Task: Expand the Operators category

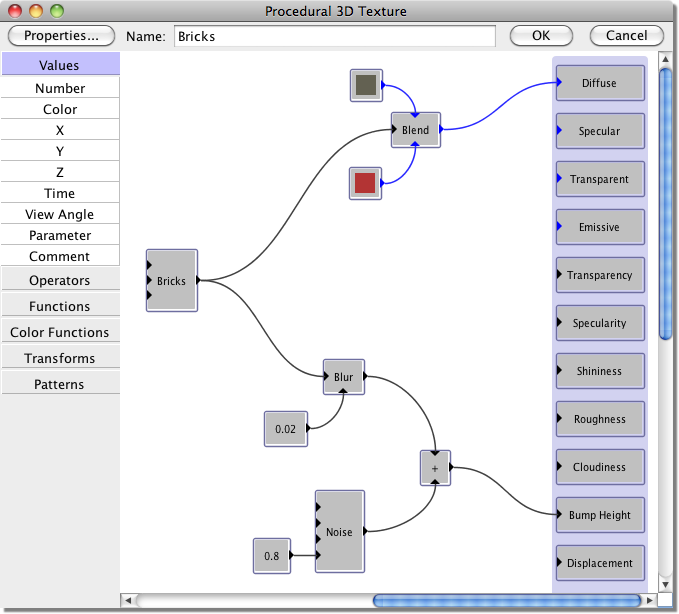Action: 60,280
